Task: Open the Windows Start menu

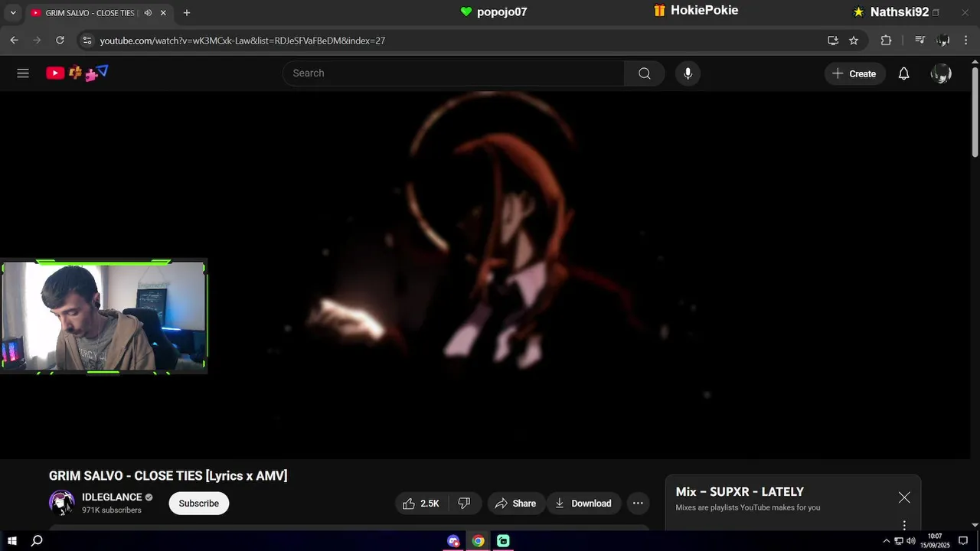Action: point(12,541)
